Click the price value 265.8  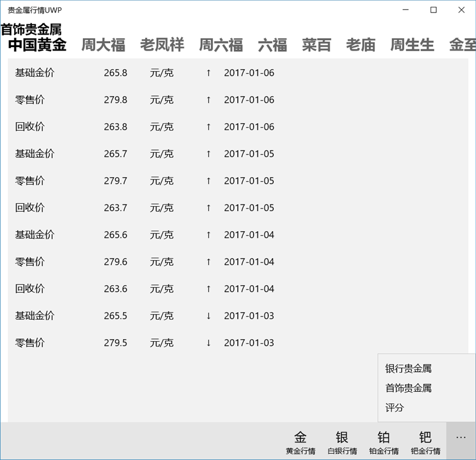tap(115, 73)
